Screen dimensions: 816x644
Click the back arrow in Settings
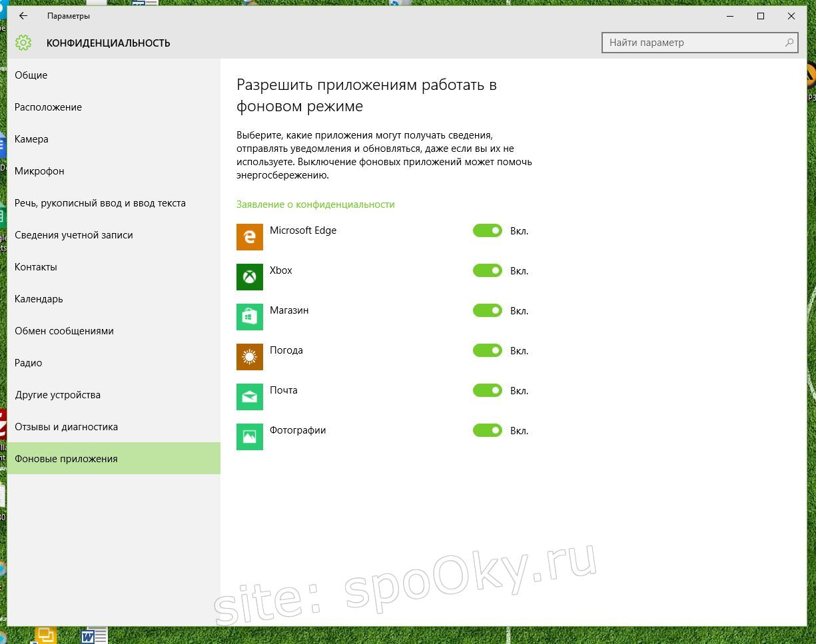pyautogui.click(x=23, y=16)
